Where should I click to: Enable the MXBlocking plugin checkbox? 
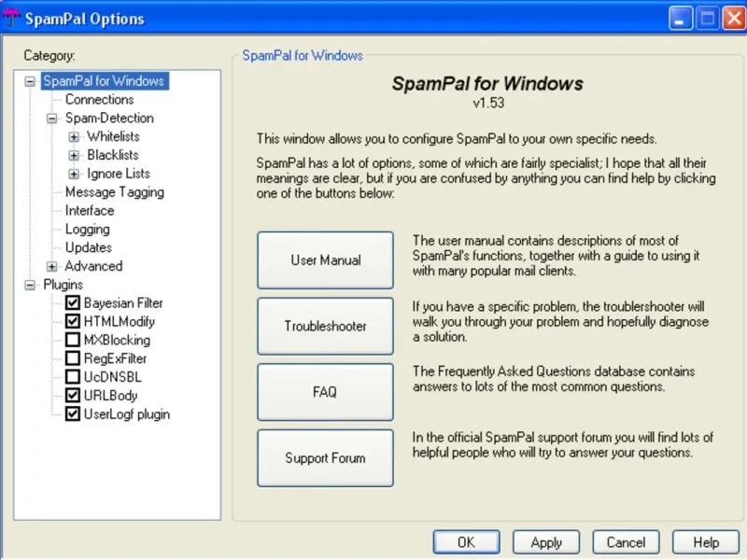click(x=73, y=340)
